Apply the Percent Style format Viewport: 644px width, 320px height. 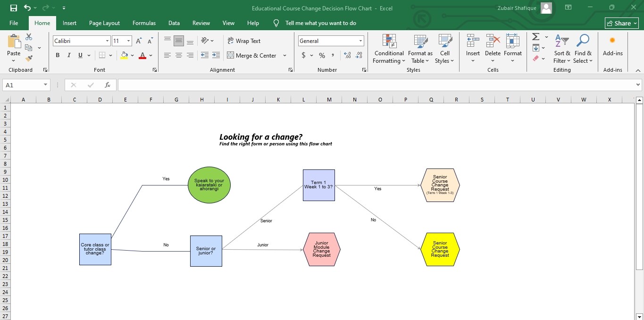[321, 56]
